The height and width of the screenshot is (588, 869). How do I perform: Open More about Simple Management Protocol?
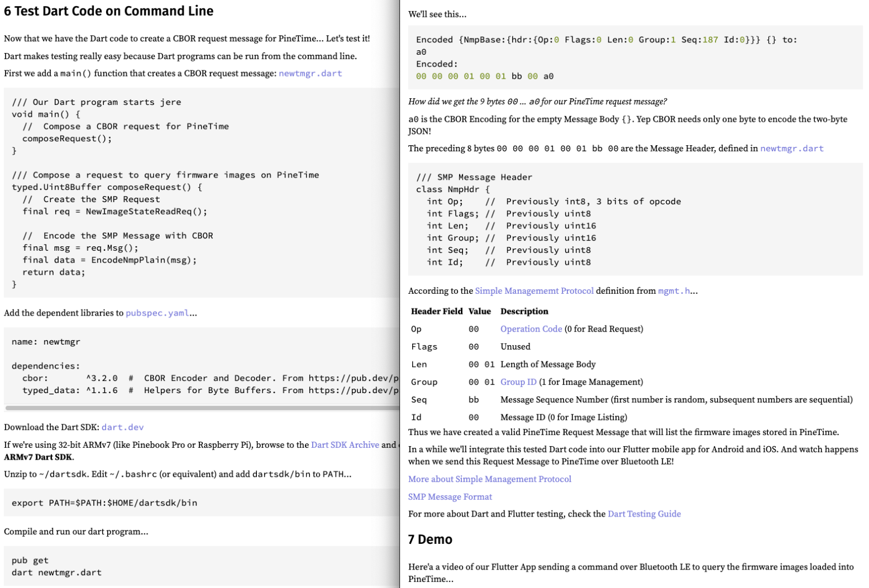click(489, 479)
